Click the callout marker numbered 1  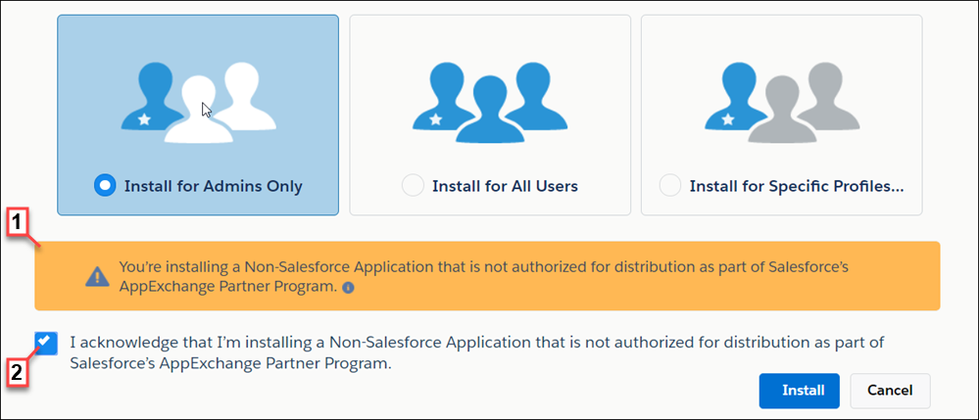coord(19,222)
